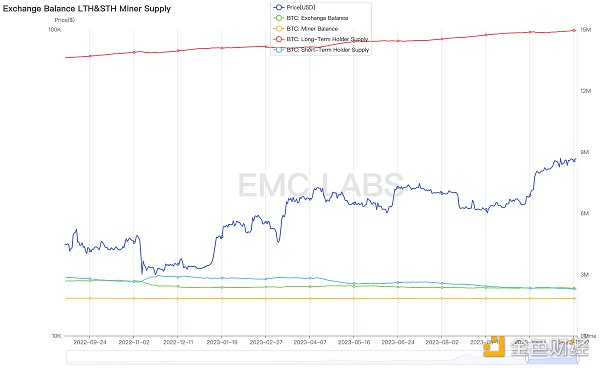Hide the BTC: Long-Term Holder Supply label
Image resolution: width=600 pixels, height=368 pixels.
tap(327, 39)
